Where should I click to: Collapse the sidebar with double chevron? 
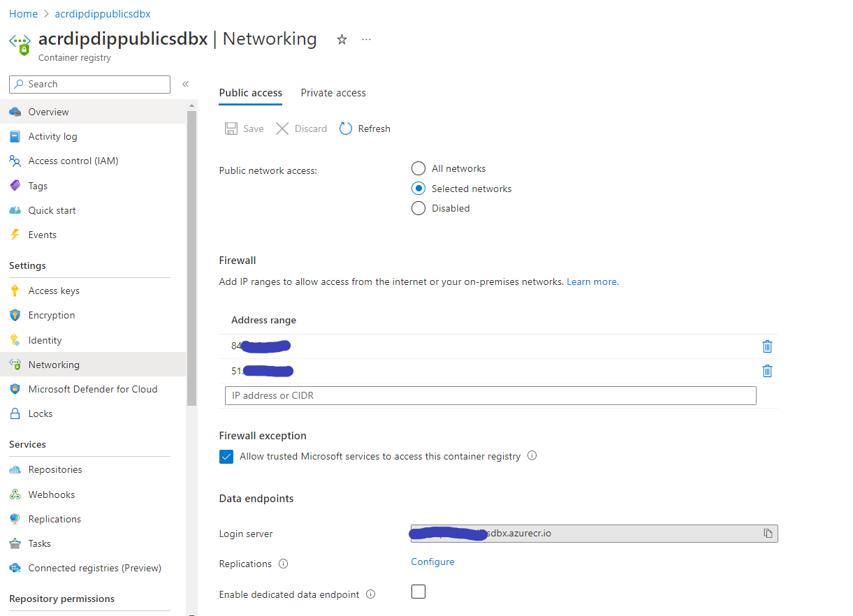pos(186,84)
